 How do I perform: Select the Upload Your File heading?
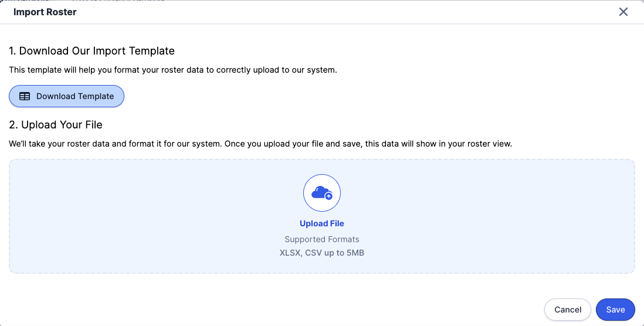[x=56, y=125]
